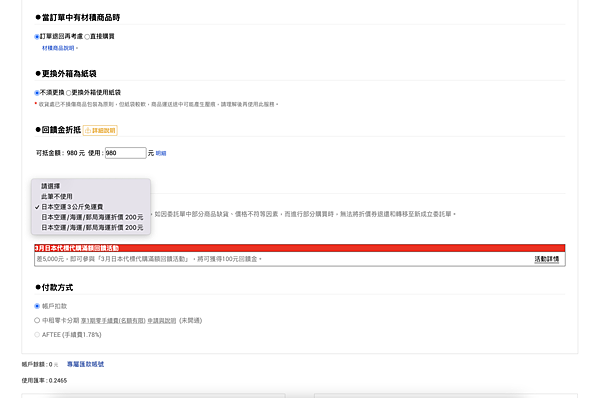Open the 申請與說明 link
The height and width of the screenshot is (398, 600).
(162, 321)
